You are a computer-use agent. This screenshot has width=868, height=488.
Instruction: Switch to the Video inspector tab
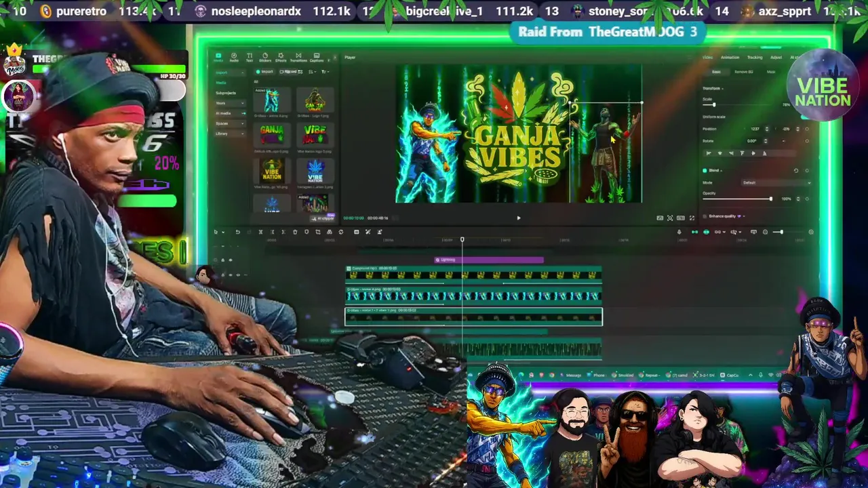coord(707,57)
